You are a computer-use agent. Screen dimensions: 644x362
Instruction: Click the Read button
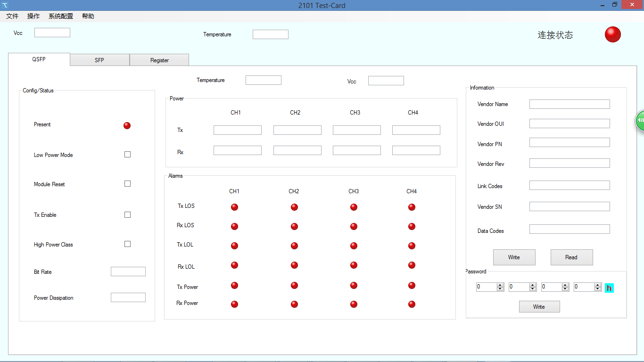[x=571, y=257]
